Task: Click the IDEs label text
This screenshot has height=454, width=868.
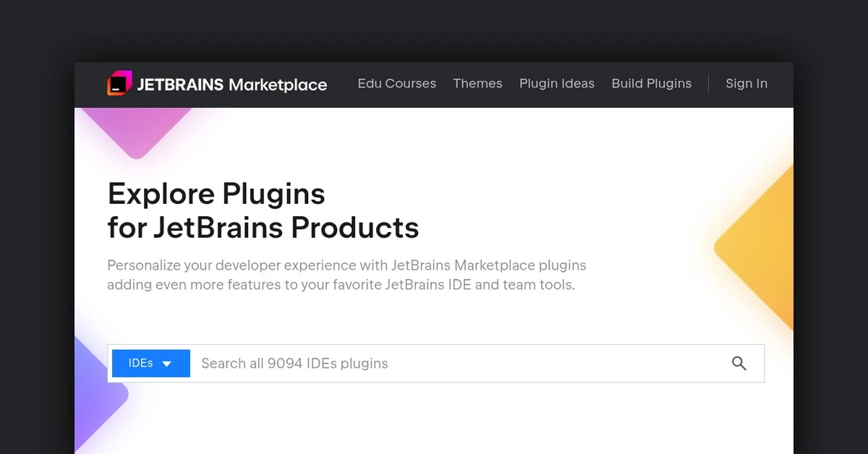Action: point(140,364)
